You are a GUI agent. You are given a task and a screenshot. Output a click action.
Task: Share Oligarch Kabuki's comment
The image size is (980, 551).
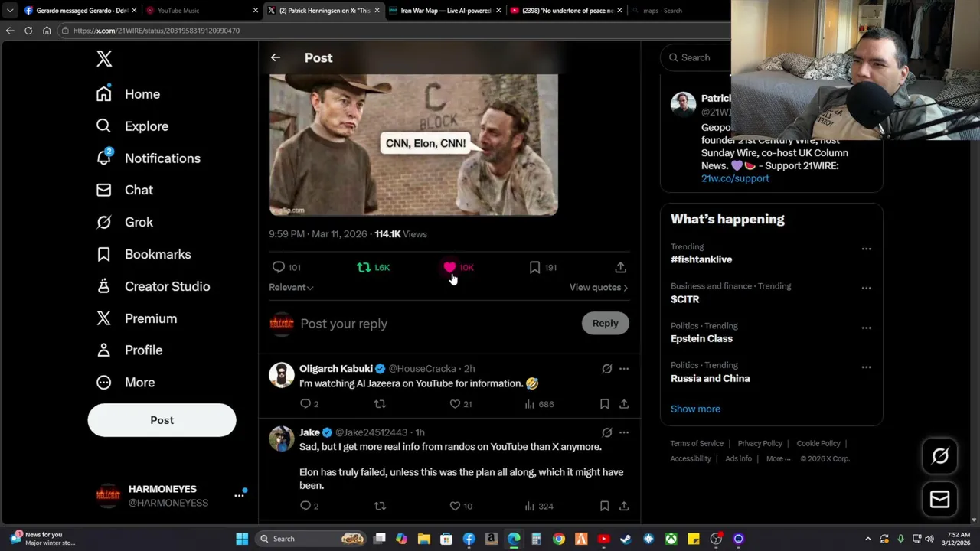click(x=624, y=404)
